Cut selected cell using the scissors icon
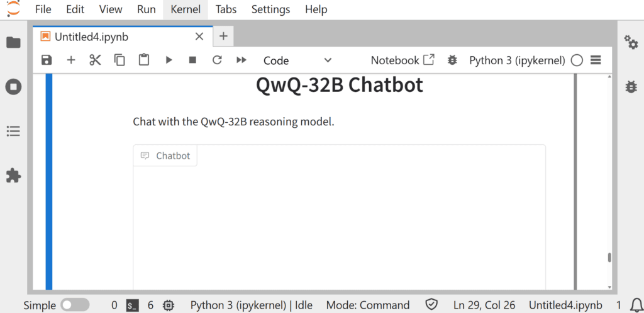Viewport: 644px width, 313px height. (x=95, y=60)
